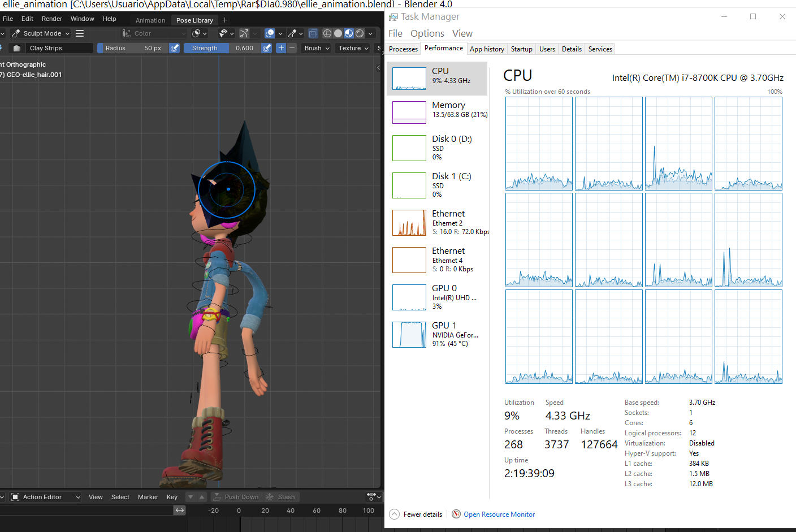Click the pressure sensitivity icon next to Radius
The image size is (796, 532).
[x=174, y=48]
